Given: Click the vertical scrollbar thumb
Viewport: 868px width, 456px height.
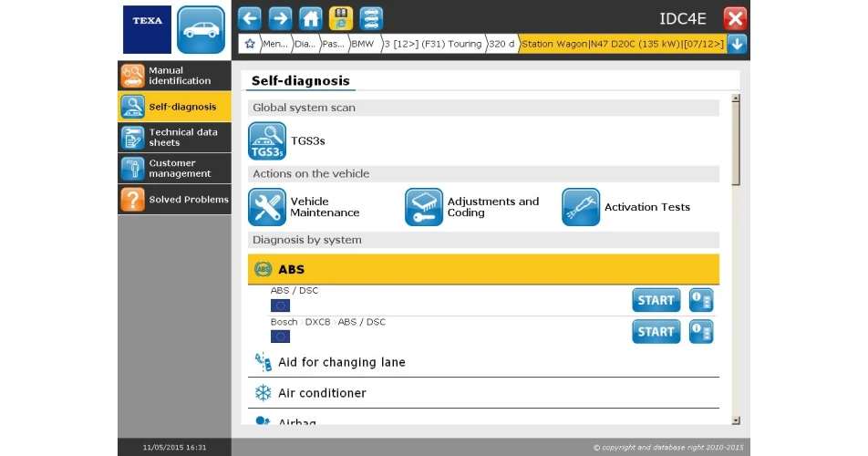Looking at the screenshot, I should click(736, 144).
